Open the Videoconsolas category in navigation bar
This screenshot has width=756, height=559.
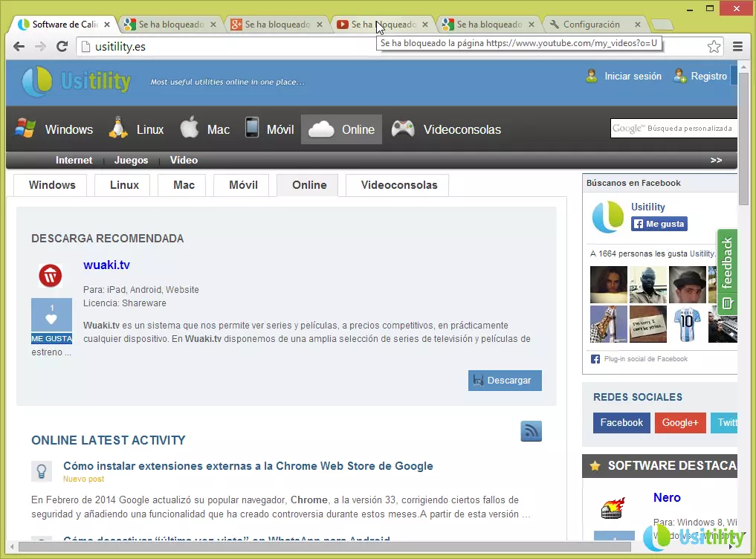click(x=446, y=129)
